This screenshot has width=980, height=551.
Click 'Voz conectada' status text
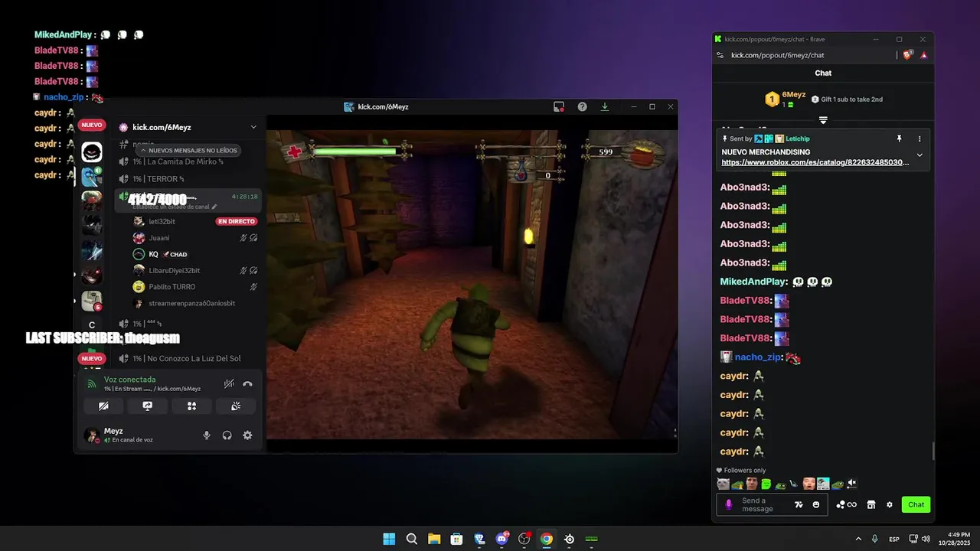pos(129,380)
